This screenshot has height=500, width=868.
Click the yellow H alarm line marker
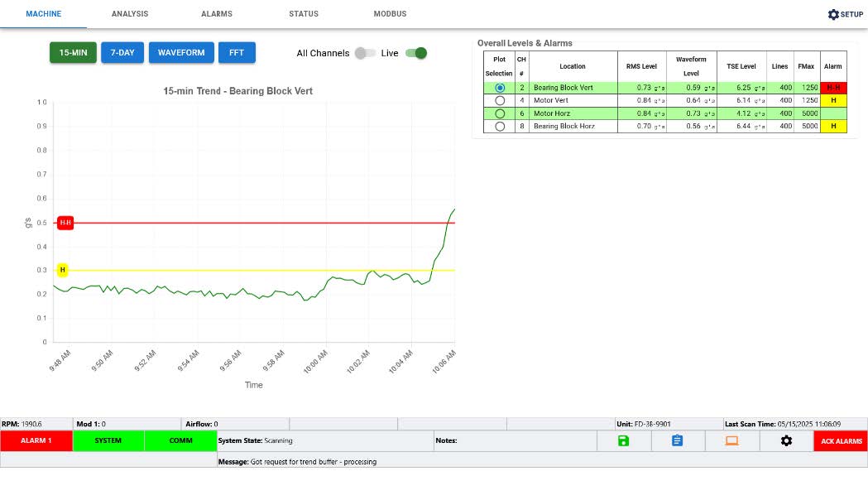coord(63,270)
